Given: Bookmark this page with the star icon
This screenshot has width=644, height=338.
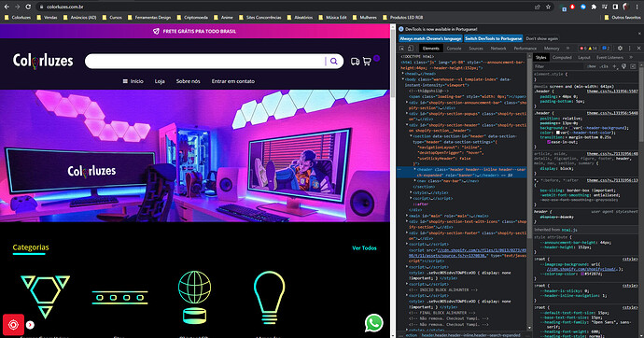Looking at the screenshot, I should [548, 7].
